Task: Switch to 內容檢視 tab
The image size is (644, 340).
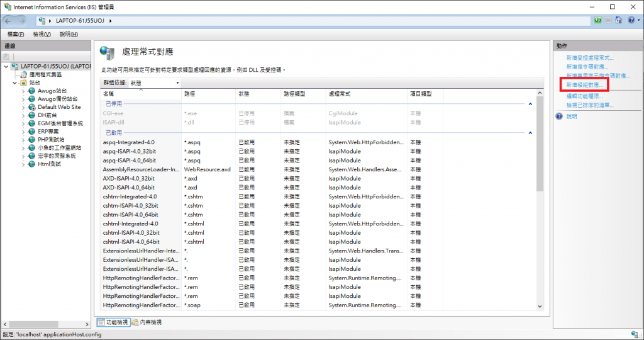Action: (147, 322)
